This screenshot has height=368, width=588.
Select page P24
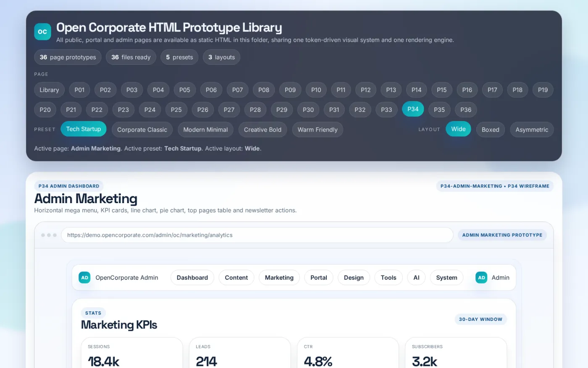150,109
